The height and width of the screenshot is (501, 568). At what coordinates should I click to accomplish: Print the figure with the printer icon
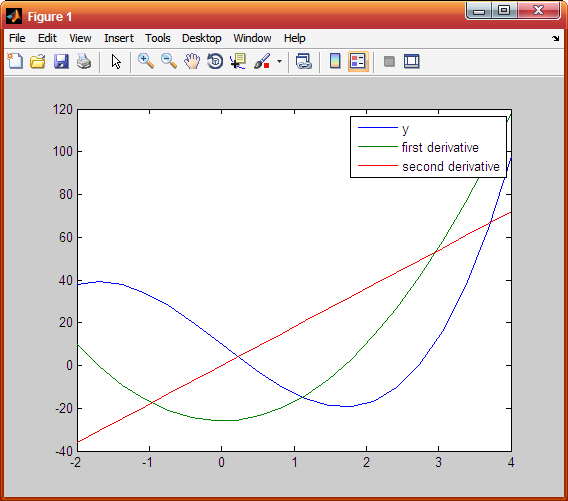coord(84,61)
